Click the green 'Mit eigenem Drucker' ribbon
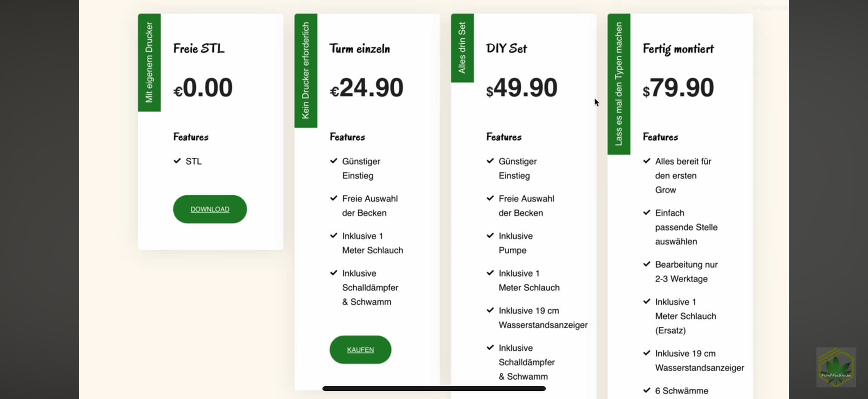Viewport: 868px width, 399px height. [x=149, y=62]
